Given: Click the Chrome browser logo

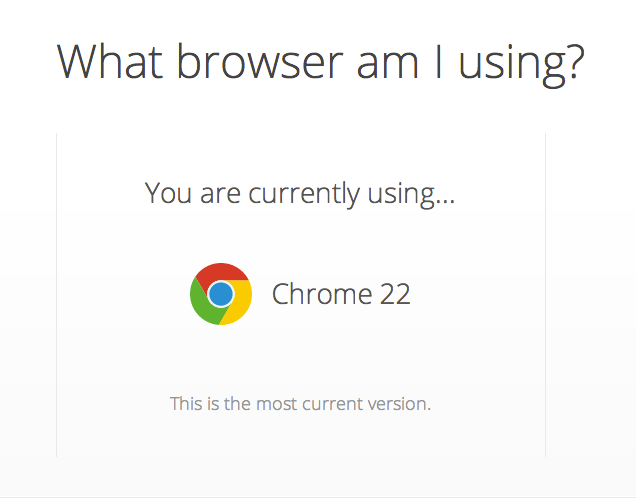Looking at the screenshot, I should 221,294.
